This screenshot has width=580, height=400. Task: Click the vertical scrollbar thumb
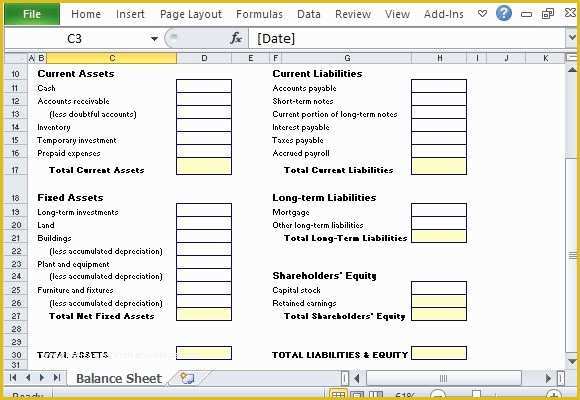tap(572, 255)
